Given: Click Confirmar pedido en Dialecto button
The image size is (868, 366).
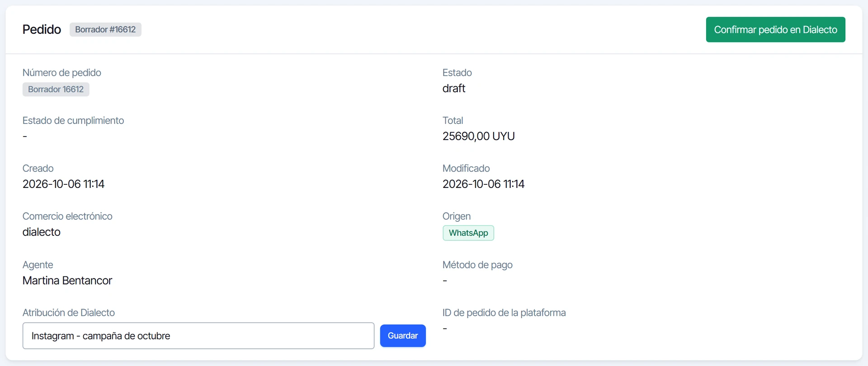Looking at the screenshot, I should click(775, 29).
